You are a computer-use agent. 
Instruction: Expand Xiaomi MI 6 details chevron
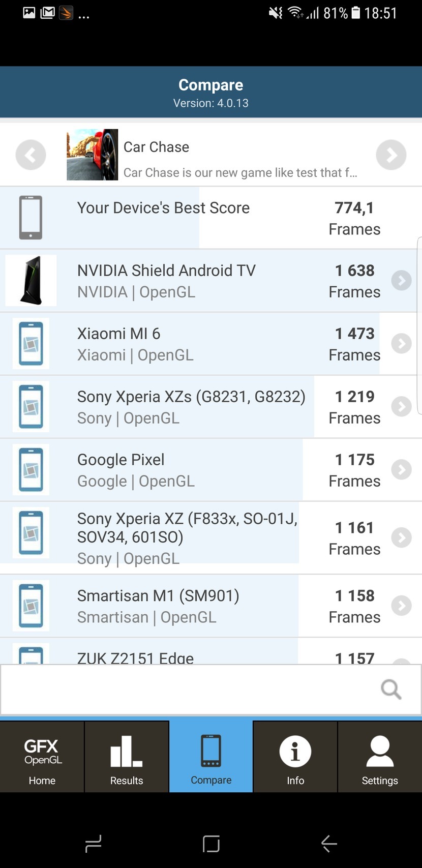click(401, 343)
